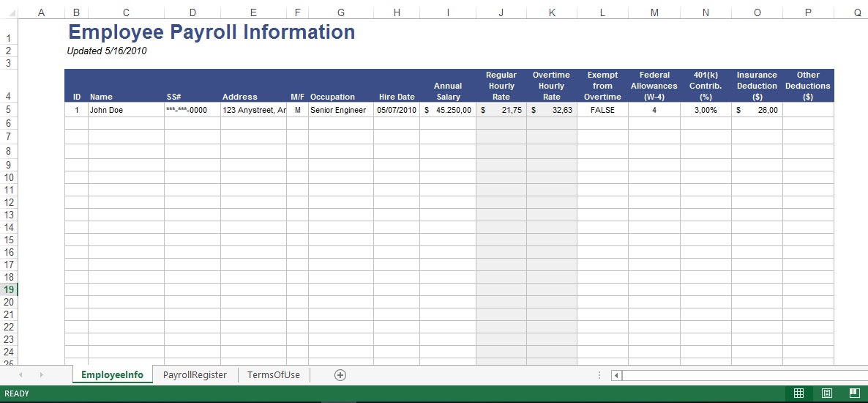This screenshot has height=403, width=868.
Task: Select column H header
Action: point(397,12)
